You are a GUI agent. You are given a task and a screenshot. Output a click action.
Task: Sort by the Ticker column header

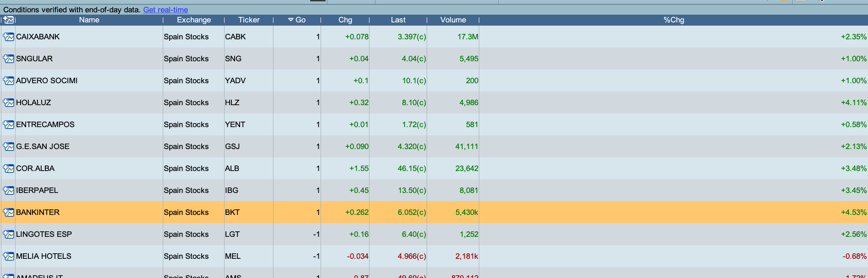coord(248,20)
